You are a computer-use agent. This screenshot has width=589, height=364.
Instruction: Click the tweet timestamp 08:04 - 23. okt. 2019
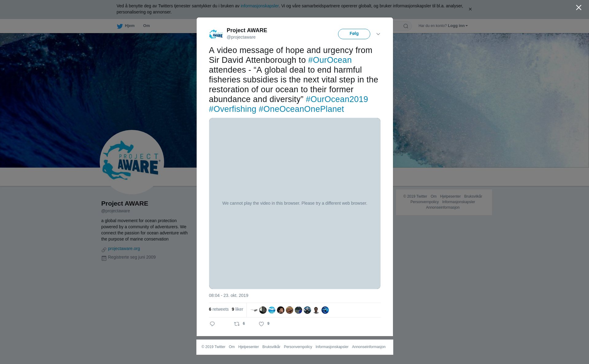point(229,295)
